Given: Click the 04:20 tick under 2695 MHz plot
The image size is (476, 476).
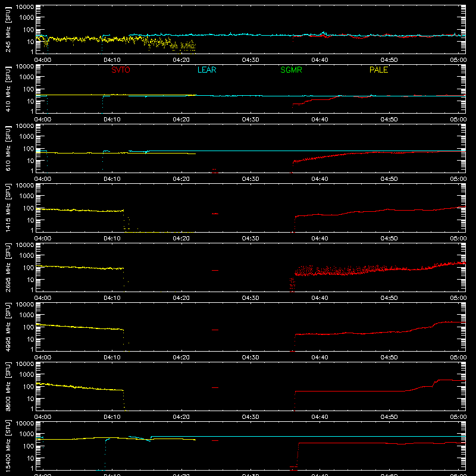Looking at the screenshot, I should pos(181,298).
